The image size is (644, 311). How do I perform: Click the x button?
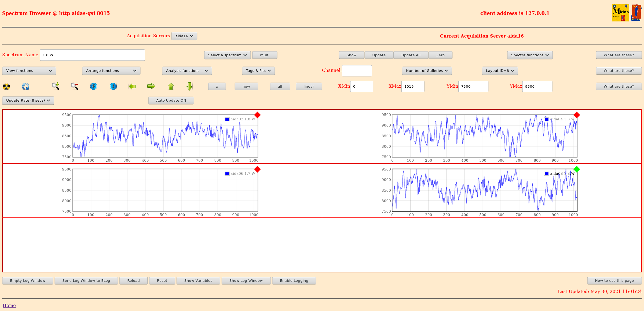click(217, 87)
